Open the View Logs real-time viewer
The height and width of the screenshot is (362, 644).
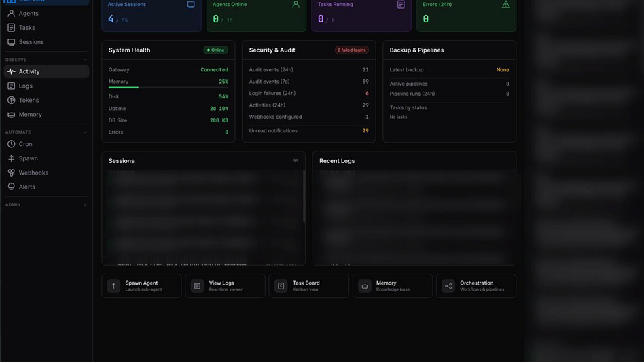pos(225,286)
